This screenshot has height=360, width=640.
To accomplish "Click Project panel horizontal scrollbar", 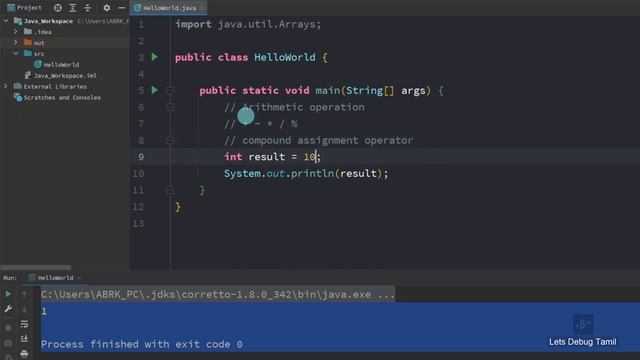I will pyautogui.click(x=36, y=267).
